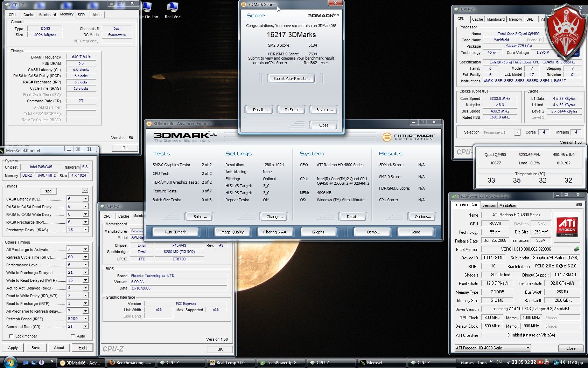The width and height of the screenshot is (588, 368).
Task: Click the EN language indicator
Action: click(499, 362)
